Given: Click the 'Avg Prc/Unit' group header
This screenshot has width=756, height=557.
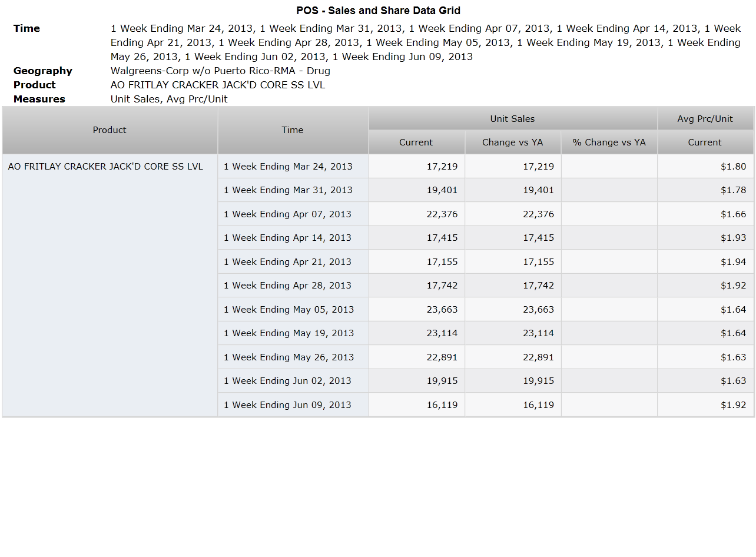Looking at the screenshot, I should 705,118.
